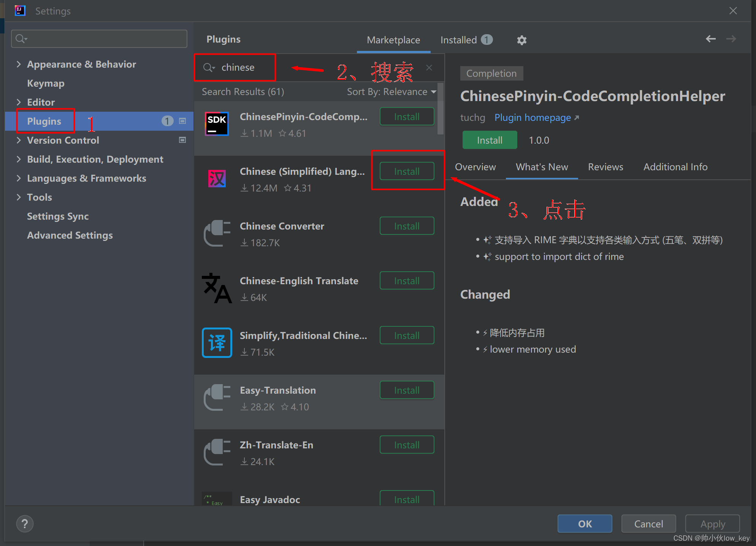756x546 pixels.
Task: Open the Additional Info tab
Action: [x=675, y=167]
